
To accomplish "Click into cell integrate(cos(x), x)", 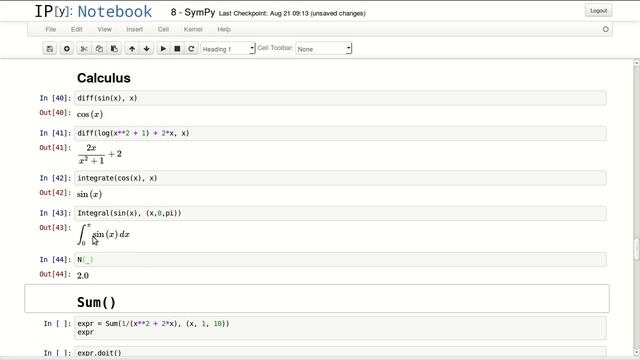I will pyautogui.click(x=340, y=178).
